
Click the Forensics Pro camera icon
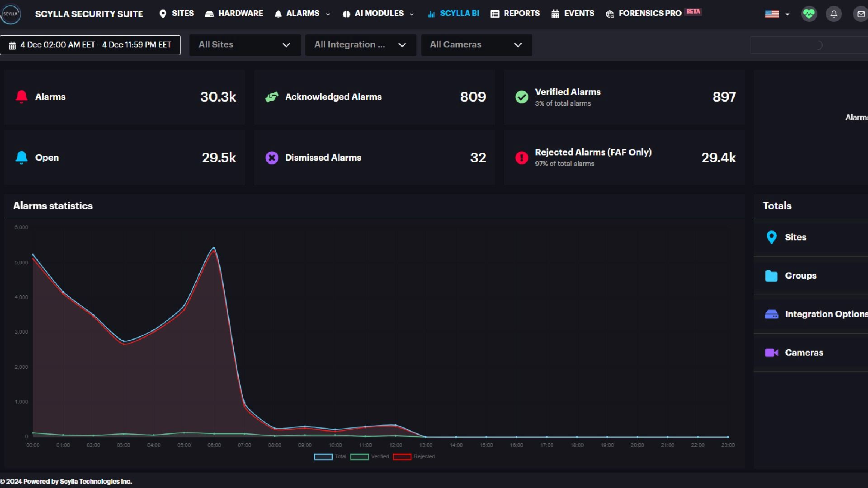tap(610, 14)
